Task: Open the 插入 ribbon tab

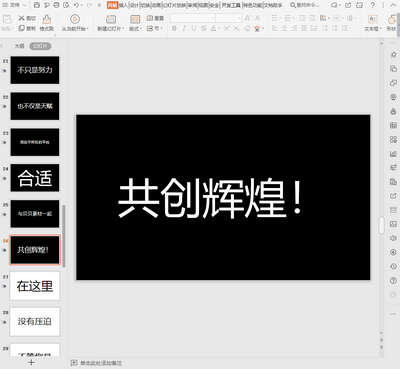Action: tap(123, 5)
